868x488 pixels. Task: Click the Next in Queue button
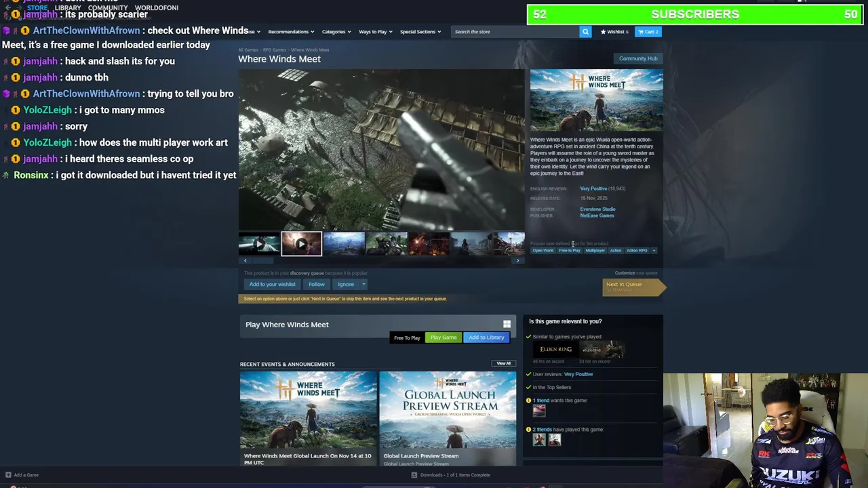coord(633,286)
